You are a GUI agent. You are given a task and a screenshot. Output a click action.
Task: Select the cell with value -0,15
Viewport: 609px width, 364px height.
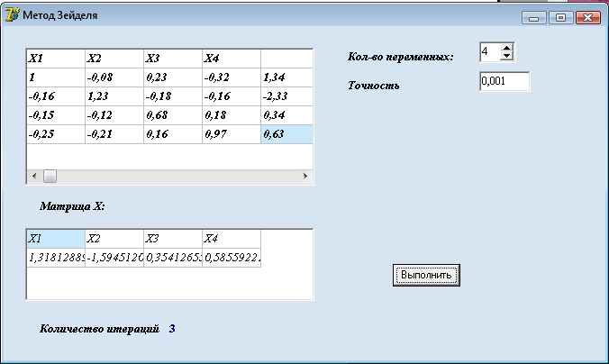tap(56, 115)
